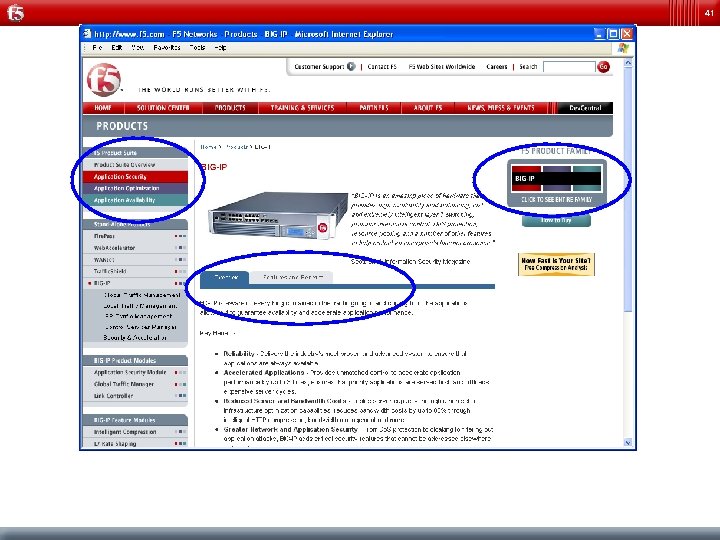This screenshot has width=720, height=540.
Task: Click the Click To See Entire Family button
Action: point(557,200)
